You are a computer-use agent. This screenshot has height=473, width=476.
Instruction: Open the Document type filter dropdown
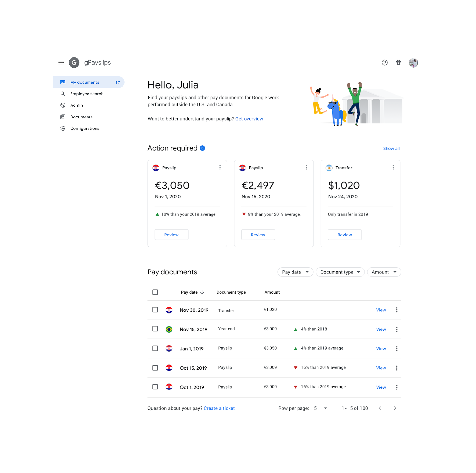point(340,272)
